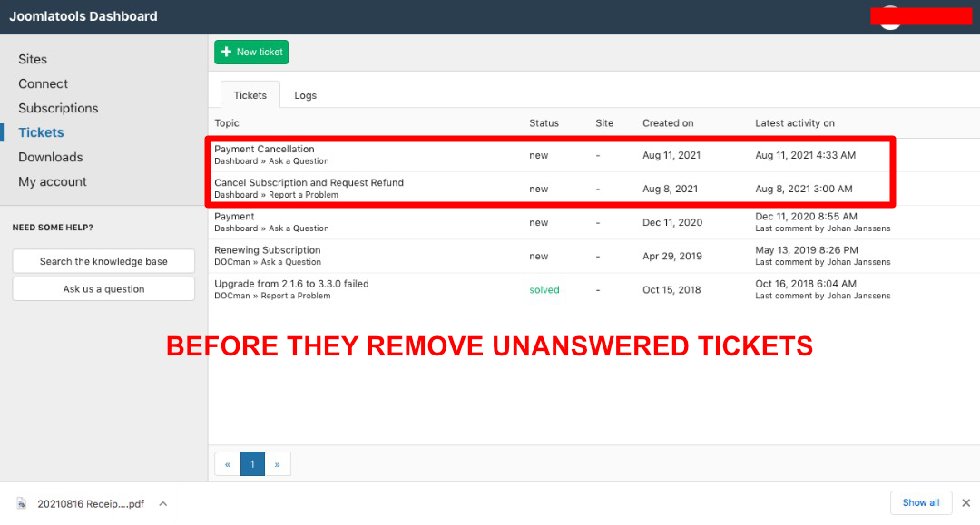Select Tickets in the sidebar
Screen dimensions: 980x525
41,132
